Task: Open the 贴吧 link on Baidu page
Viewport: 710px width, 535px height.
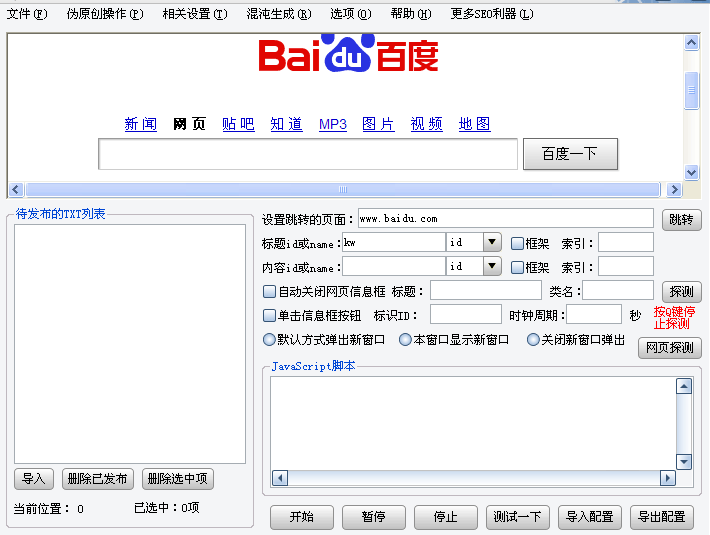Action: (238, 124)
